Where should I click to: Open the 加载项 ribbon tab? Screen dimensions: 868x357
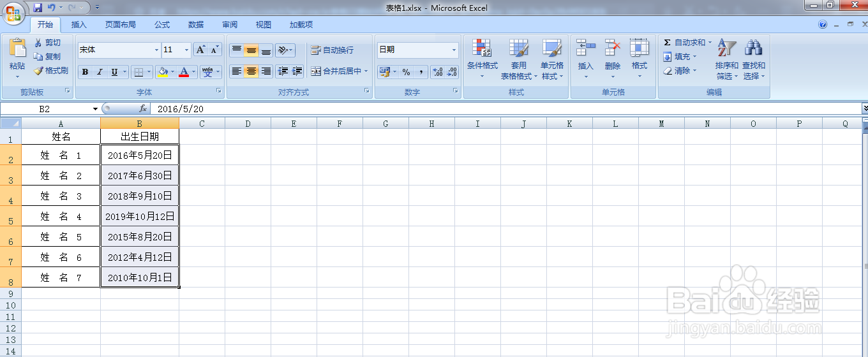click(x=301, y=25)
